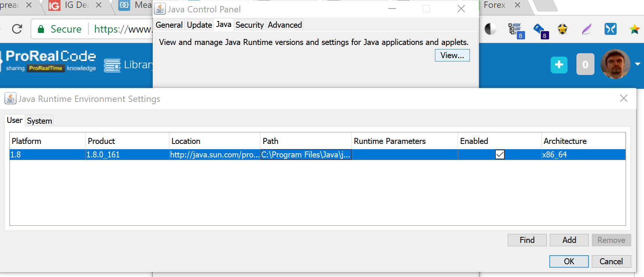644x277 pixels.
Task: Click the blue crossed-tools extension icon
Action: point(611,29)
